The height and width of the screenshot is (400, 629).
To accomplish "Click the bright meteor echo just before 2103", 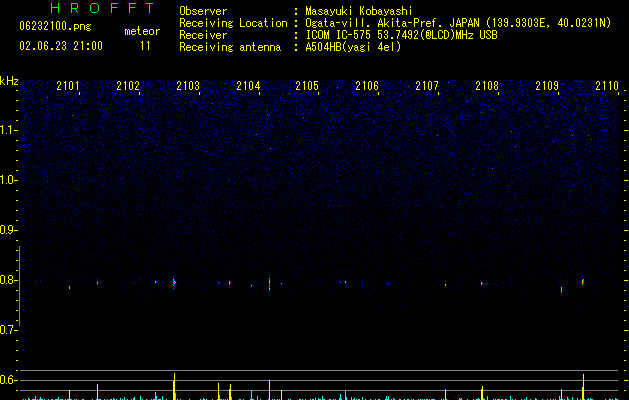I will point(174,282).
